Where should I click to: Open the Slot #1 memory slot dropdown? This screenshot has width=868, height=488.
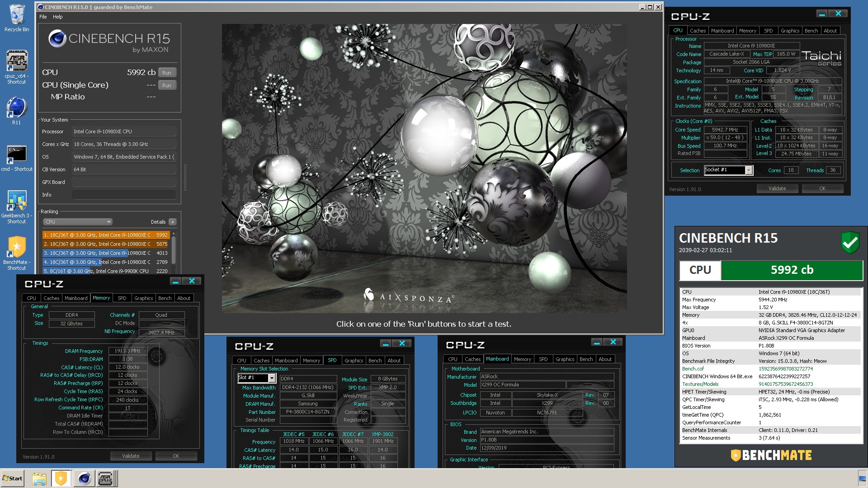click(x=257, y=378)
